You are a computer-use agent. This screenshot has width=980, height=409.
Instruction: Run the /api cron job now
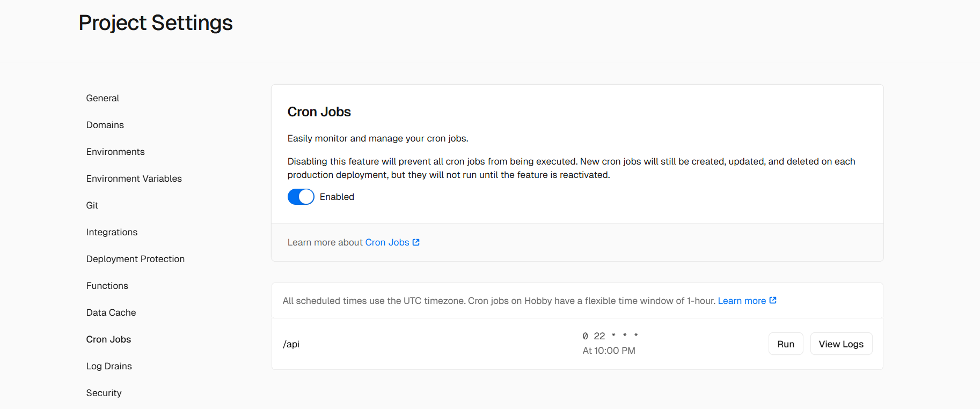(x=785, y=344)
